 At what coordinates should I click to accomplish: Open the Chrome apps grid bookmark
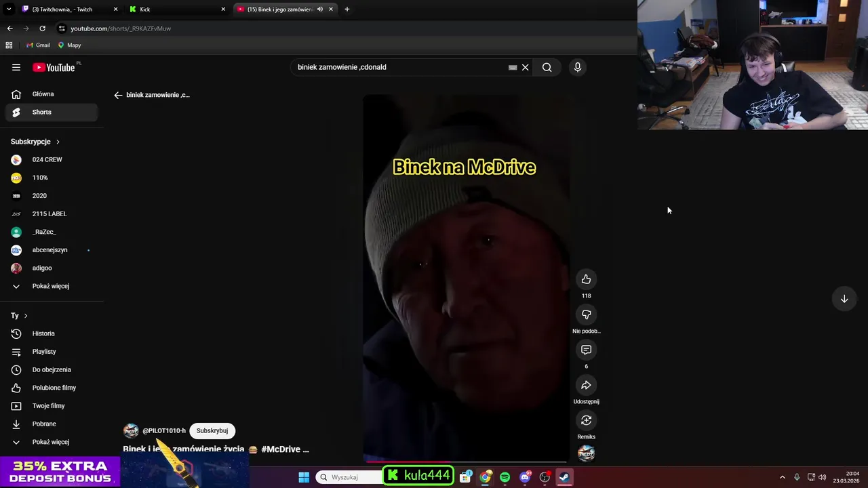(x=9, y=45)
